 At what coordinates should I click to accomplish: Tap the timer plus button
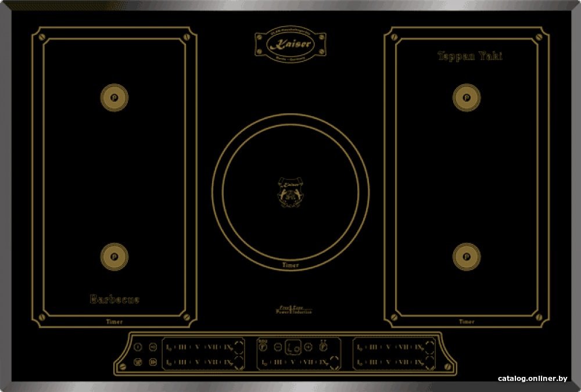(x=308, y=347)
